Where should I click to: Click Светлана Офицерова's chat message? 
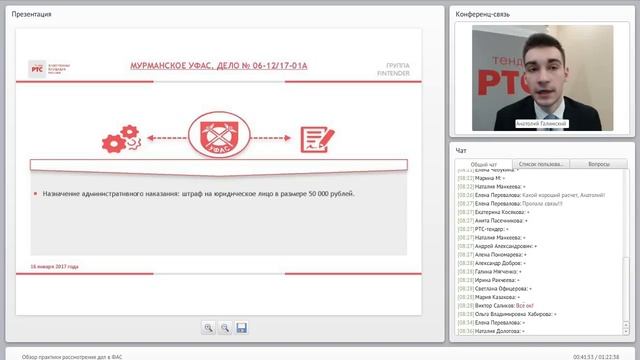(x=494, y=289)
